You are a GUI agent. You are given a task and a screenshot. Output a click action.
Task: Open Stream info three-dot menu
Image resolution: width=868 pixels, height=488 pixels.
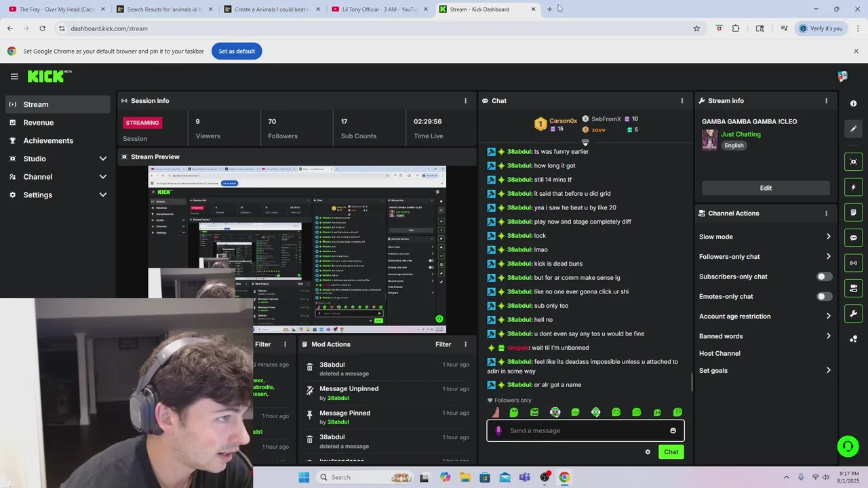[826, 101]
